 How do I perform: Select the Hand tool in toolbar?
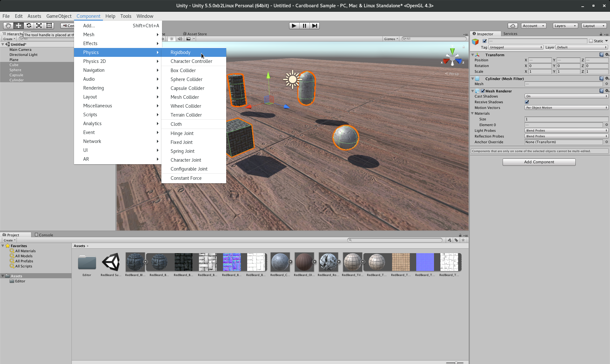pos(8,26)
